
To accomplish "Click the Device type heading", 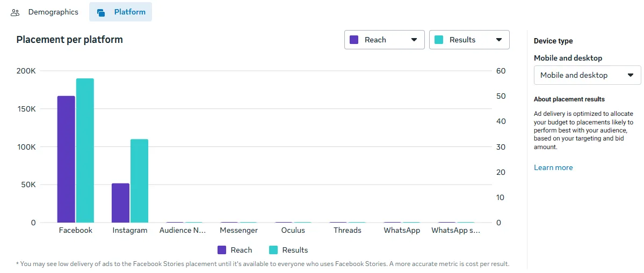I will (x=553, y=41).
